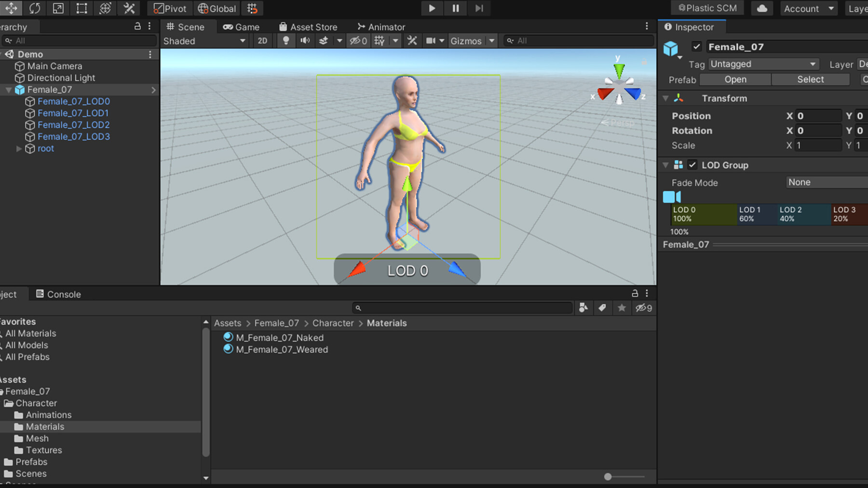Open the scene camera settings icon
868x488 pixels.
[x=432, y=40]
